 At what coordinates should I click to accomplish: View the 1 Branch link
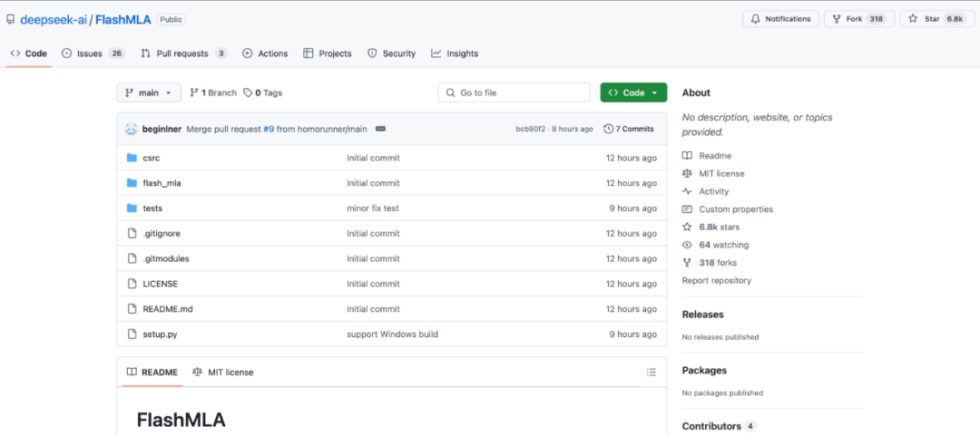click(213, 92)
